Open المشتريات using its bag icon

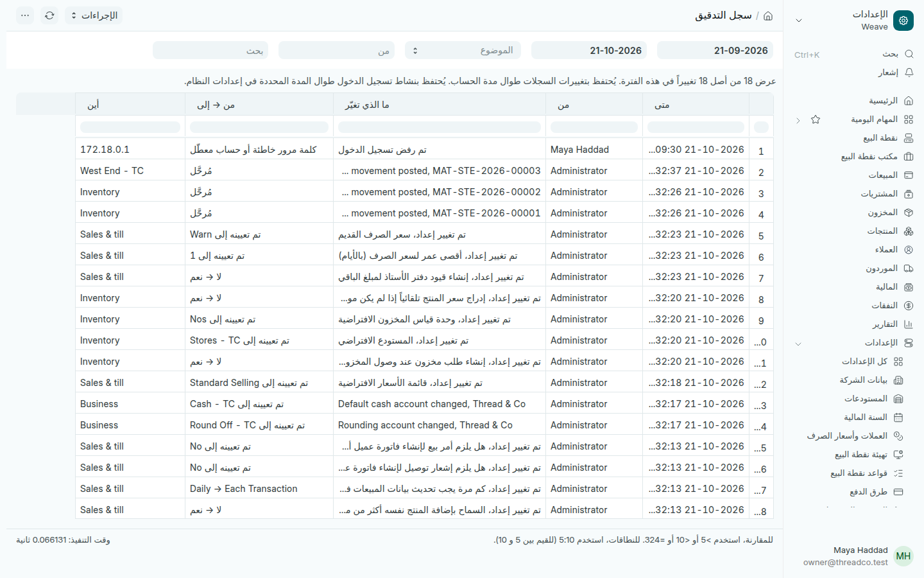[908, 194]
